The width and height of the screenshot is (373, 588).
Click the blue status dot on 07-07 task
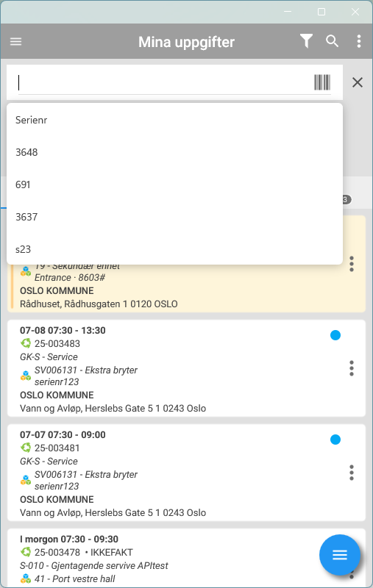pos(335,439)
